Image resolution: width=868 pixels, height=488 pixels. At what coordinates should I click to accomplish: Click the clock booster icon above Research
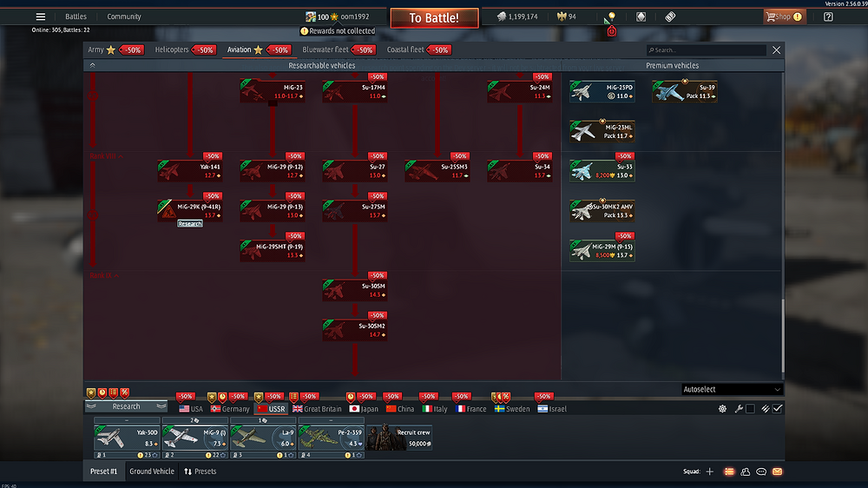coord(102,392)
